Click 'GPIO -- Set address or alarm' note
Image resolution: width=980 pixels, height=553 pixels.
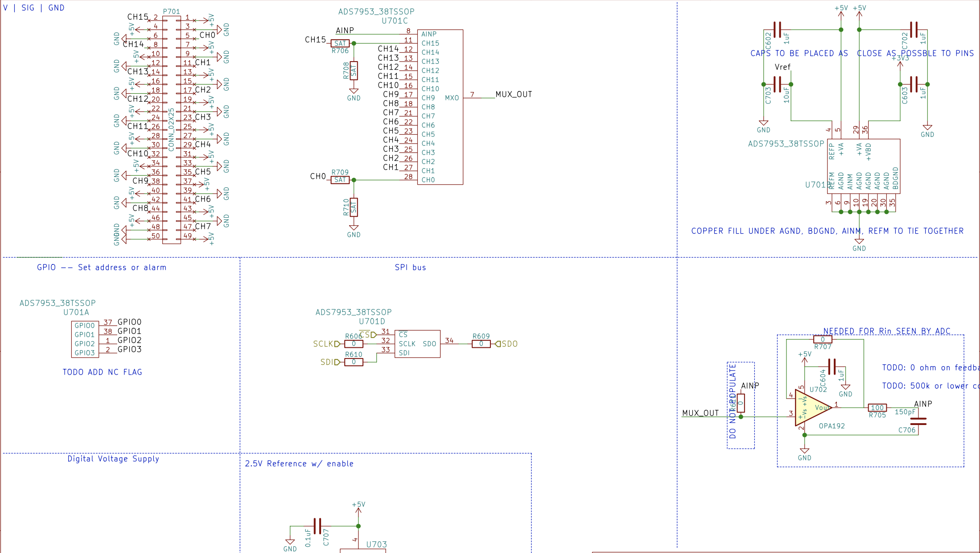click(102, 268)
